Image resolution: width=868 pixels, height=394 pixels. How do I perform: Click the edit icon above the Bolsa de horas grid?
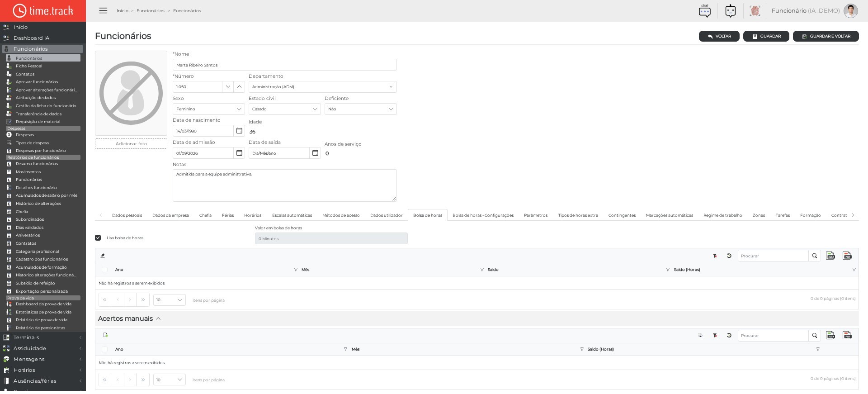(x=103, y=256)
